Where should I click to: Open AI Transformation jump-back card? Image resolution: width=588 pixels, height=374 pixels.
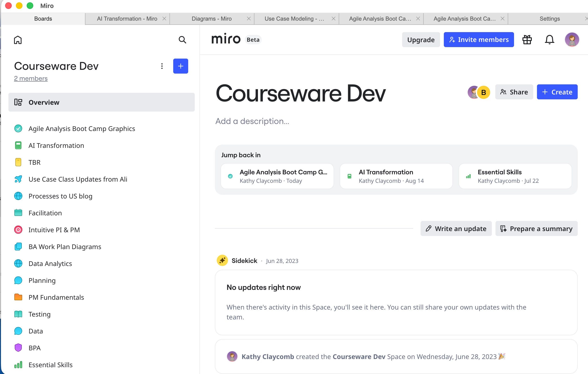click(x=396, y=176)
